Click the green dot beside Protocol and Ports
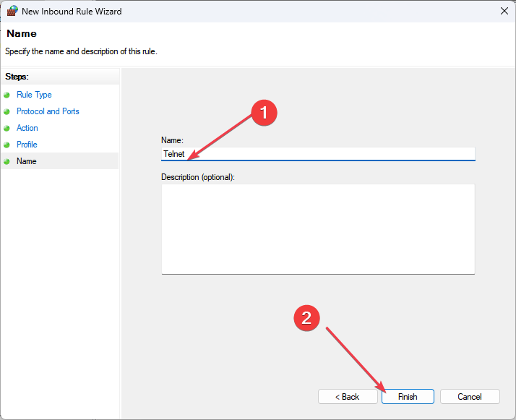 click(7, 112)
